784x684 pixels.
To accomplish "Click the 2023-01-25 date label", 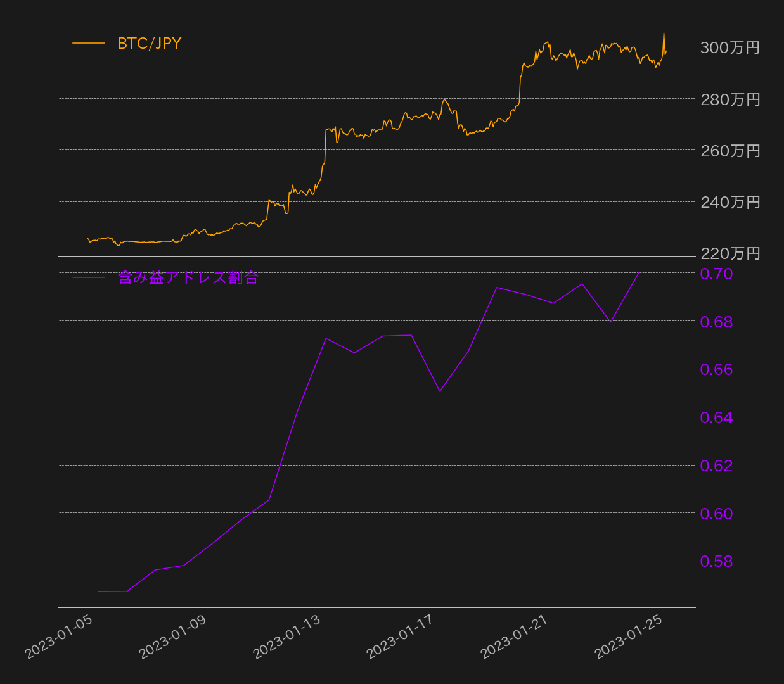I will pos(629,637).
